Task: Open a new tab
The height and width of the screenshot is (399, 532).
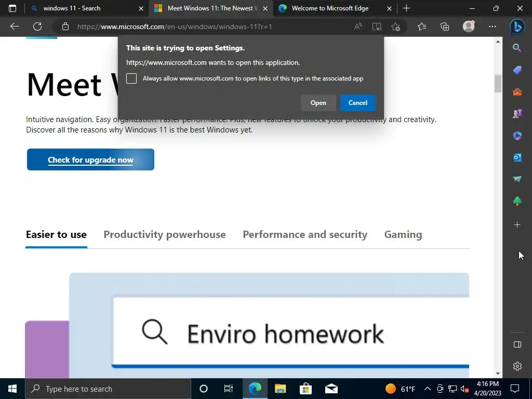Action: pos(406,8)
